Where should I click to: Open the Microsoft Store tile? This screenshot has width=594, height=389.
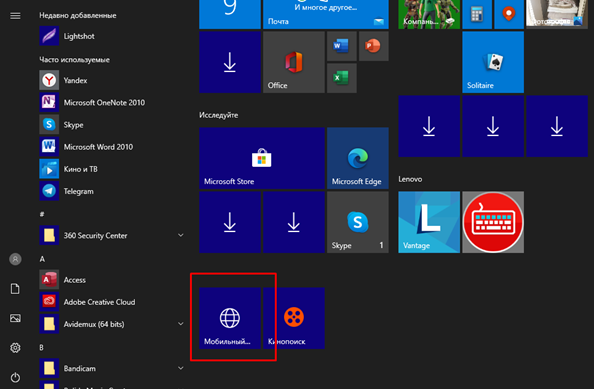click(x=262, y=158)
